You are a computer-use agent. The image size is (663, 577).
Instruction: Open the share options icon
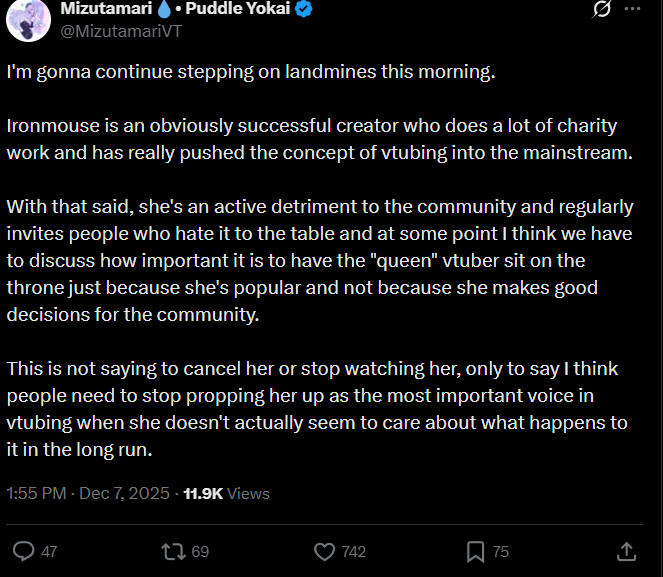627,551
